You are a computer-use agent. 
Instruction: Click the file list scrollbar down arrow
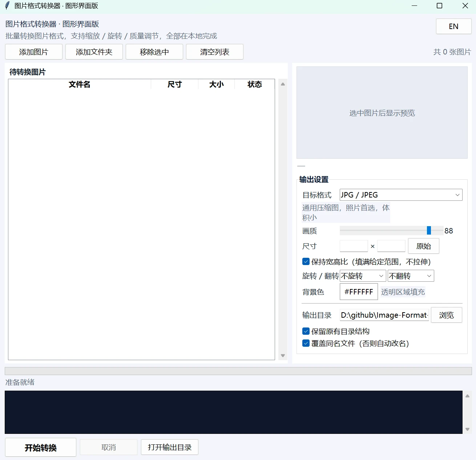point(283,356)
